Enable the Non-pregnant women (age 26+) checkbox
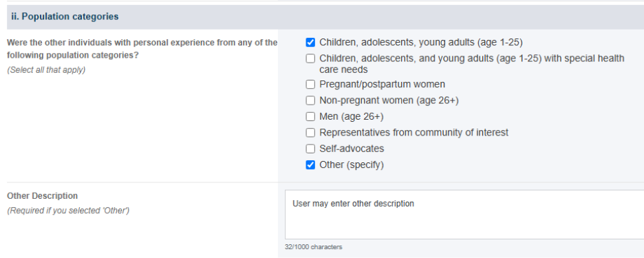The width and height of the screenshot is (644, 258). pyautogui.click(x=310, y=100)
